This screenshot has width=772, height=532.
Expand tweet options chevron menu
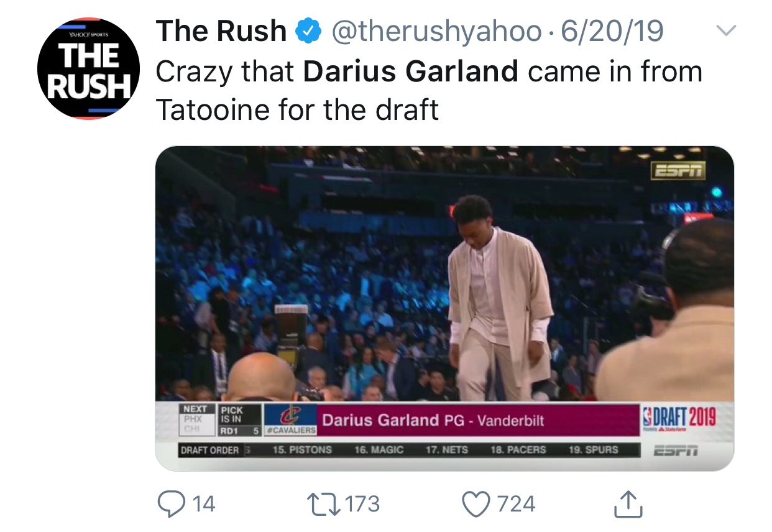tap(727, 30)
